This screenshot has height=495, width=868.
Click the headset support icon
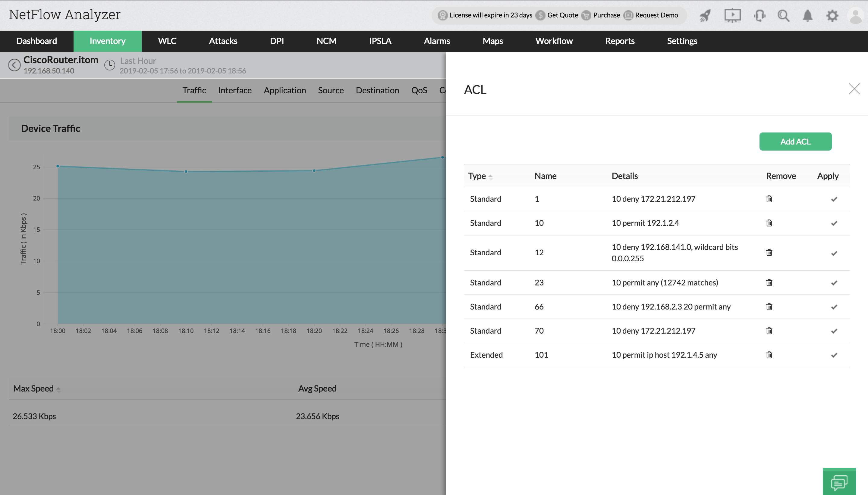759,16
